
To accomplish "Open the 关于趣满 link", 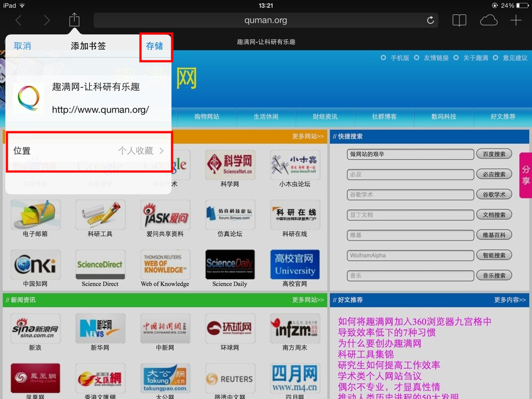I will point(475,58).
